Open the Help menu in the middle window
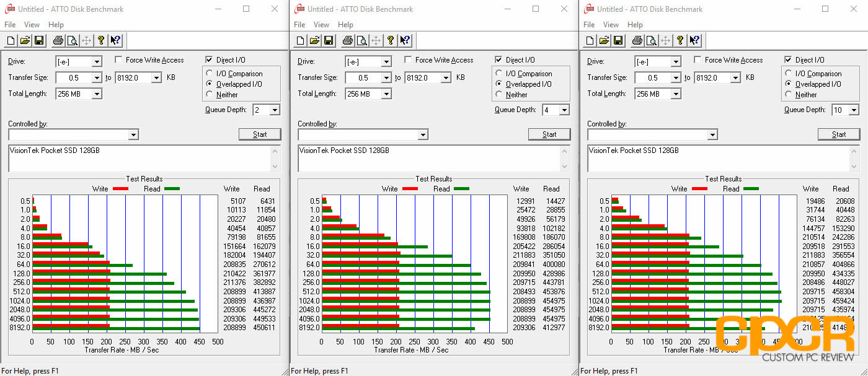 [x=346, y=25]
